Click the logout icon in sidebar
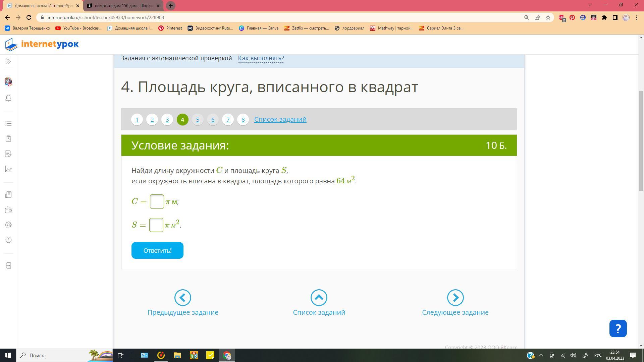 pyautogui.click(x=8, y=266)
